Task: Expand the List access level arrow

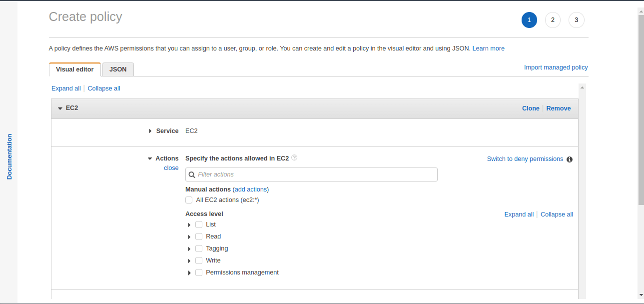Action: (x=189, y=225)
